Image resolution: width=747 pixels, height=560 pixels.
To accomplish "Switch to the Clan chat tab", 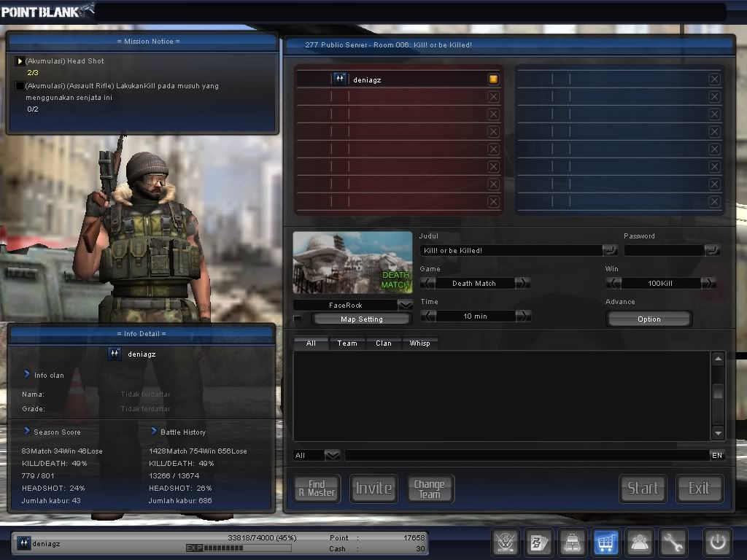I will (x=384, y=343).
